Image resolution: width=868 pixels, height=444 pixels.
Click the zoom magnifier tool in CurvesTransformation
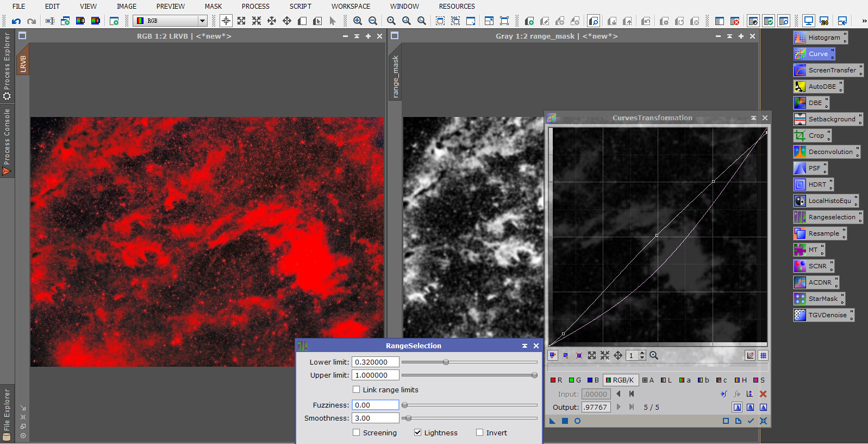(654, 355)
